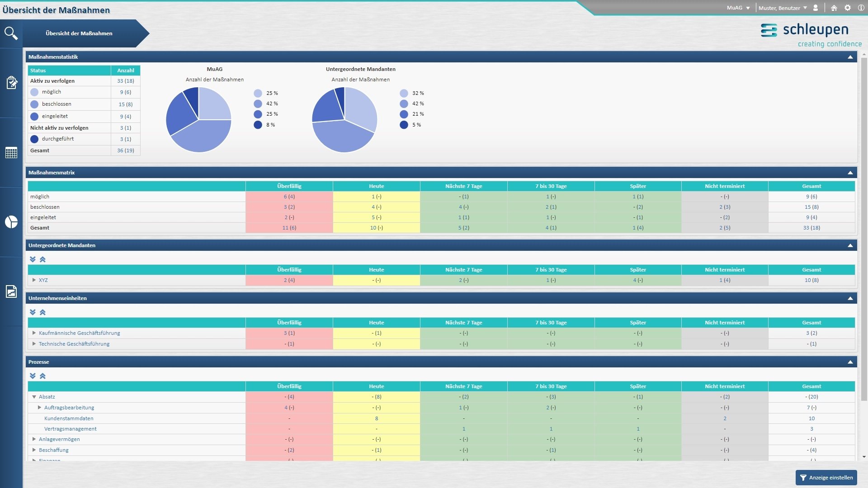Viewport: 868px width, 488px height.
Task: Open the report chart icon in sidebar
Action: pyautogui.click(x=11, y=291)
